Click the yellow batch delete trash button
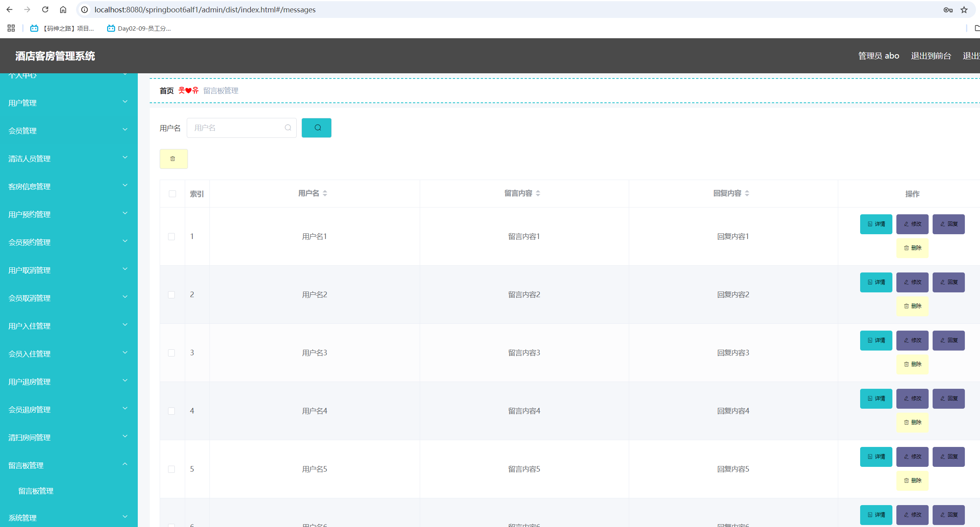Viewport: 980px width, 527px height. pyautogui.click(x=173, y=159)
